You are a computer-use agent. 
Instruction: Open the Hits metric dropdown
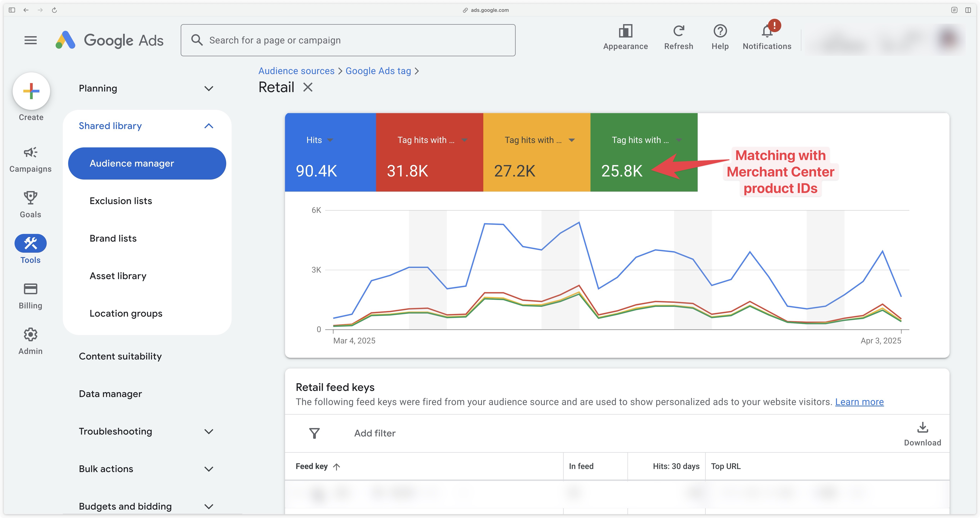coord(330,140)
